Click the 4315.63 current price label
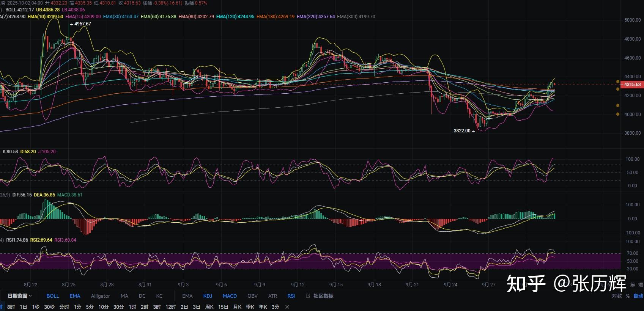The image size is (644, 311). 632,85
